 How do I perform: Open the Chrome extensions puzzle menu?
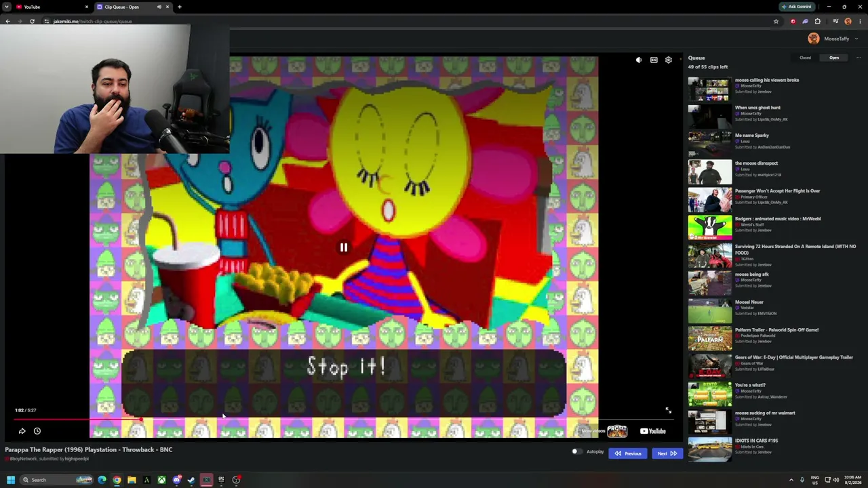pos(817,22)
